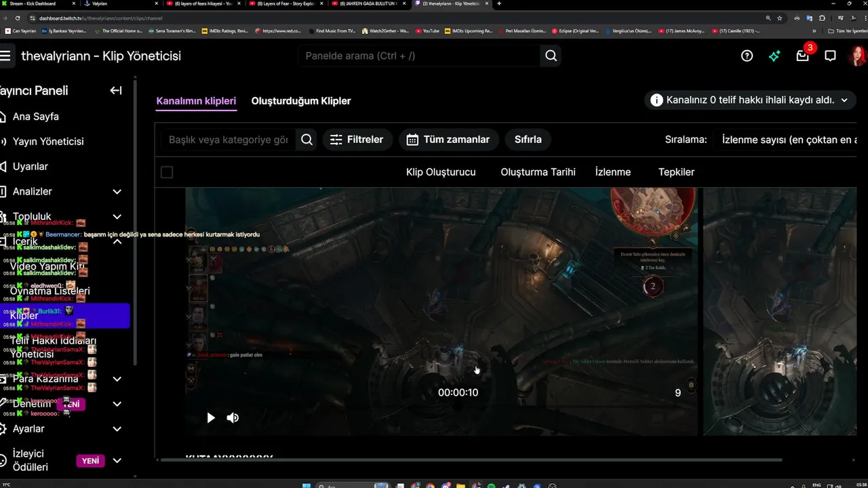This screenshot has width=868, height=488.
Task: Click the sidebar vertical scrollbar
Action: [x=136, y=224]
